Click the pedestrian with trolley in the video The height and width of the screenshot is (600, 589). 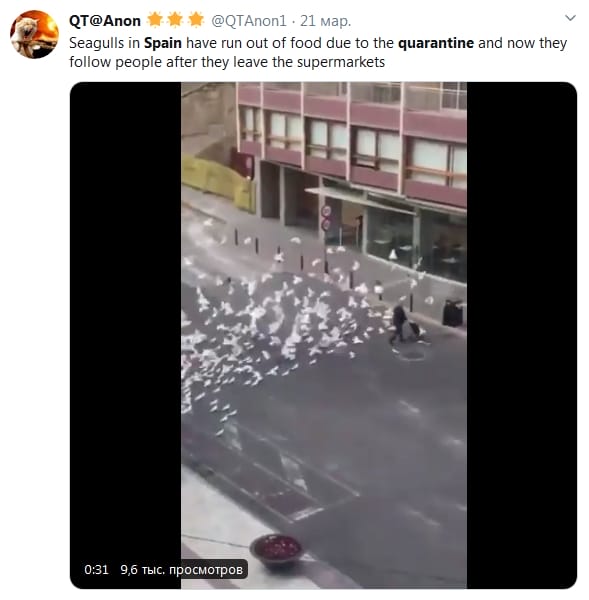404,324
